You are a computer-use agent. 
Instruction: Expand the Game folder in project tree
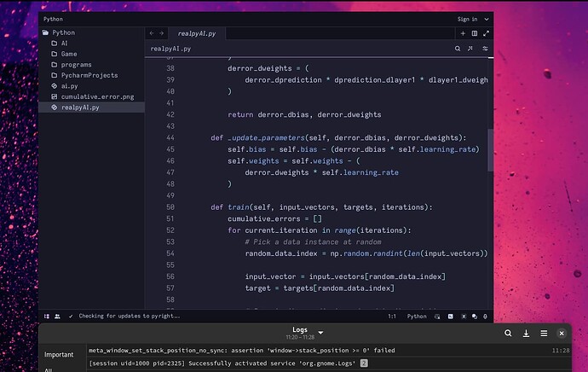pos(68,54)
